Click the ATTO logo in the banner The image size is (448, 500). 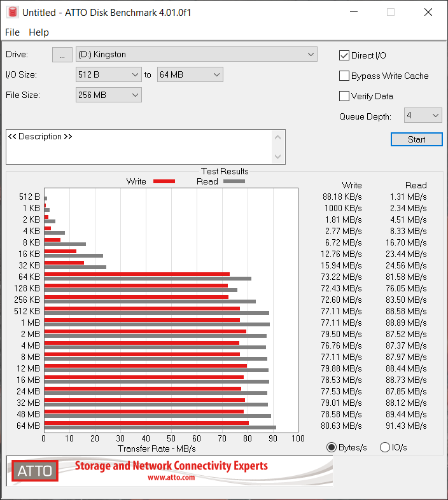coord(35,471)
